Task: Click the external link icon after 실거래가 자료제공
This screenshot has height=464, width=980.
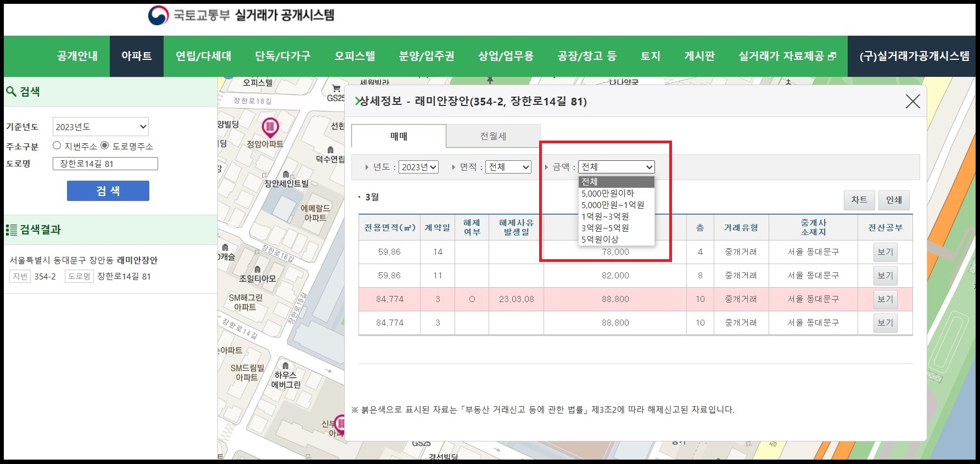Action: [832, 56]
